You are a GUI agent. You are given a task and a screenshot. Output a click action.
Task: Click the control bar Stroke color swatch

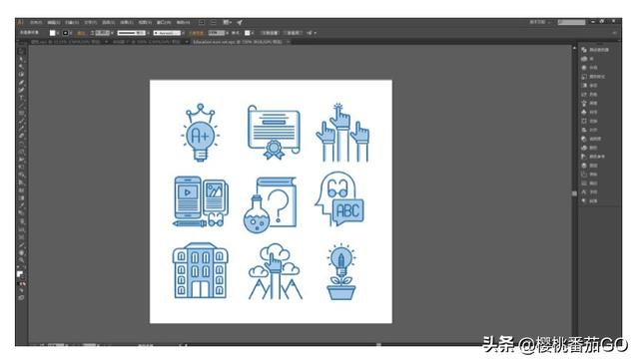pos(65,33)
